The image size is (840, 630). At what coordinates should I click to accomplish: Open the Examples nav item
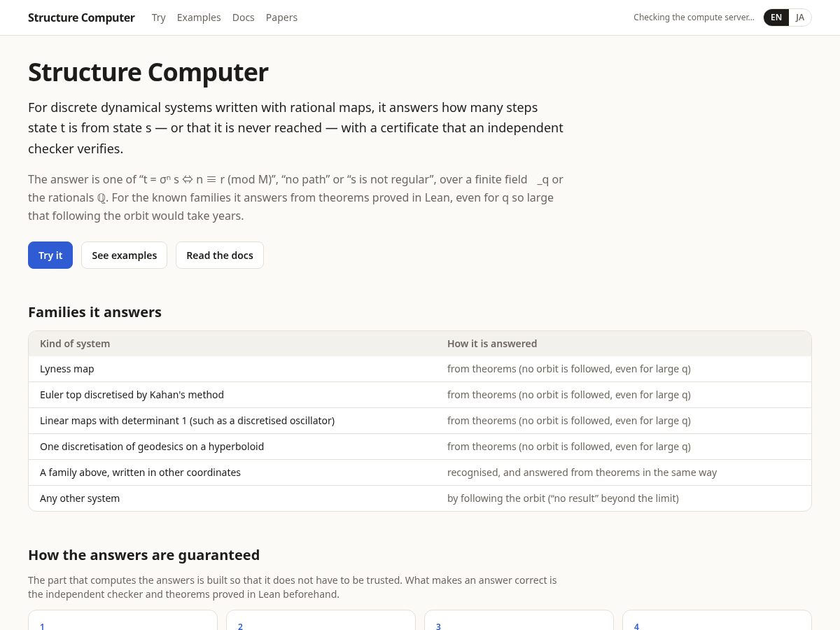tap(199, 17)
